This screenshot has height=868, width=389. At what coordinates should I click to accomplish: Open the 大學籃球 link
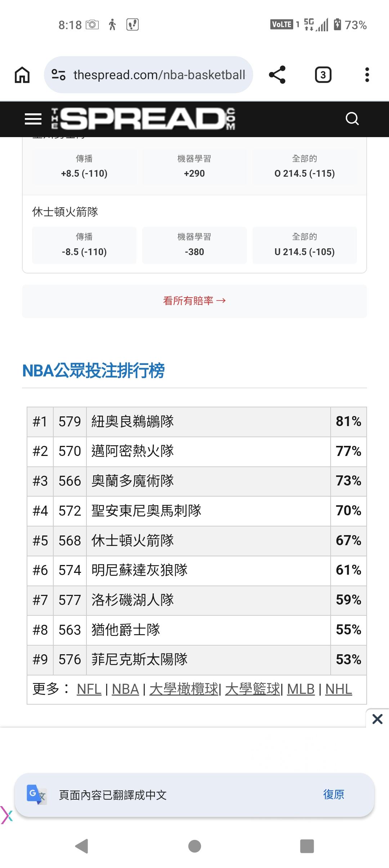(x=252, y=689)
